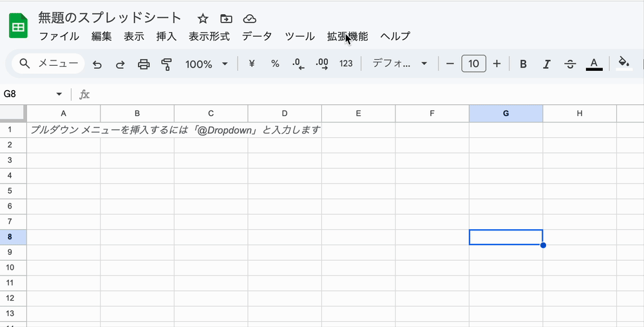
Task: Select column F header
Action: click(432, 114)
